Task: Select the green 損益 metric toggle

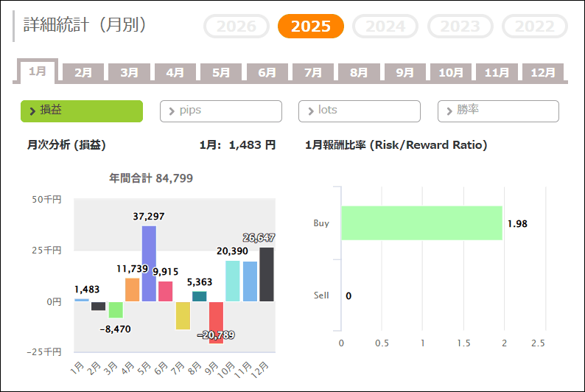Action: 82,111
